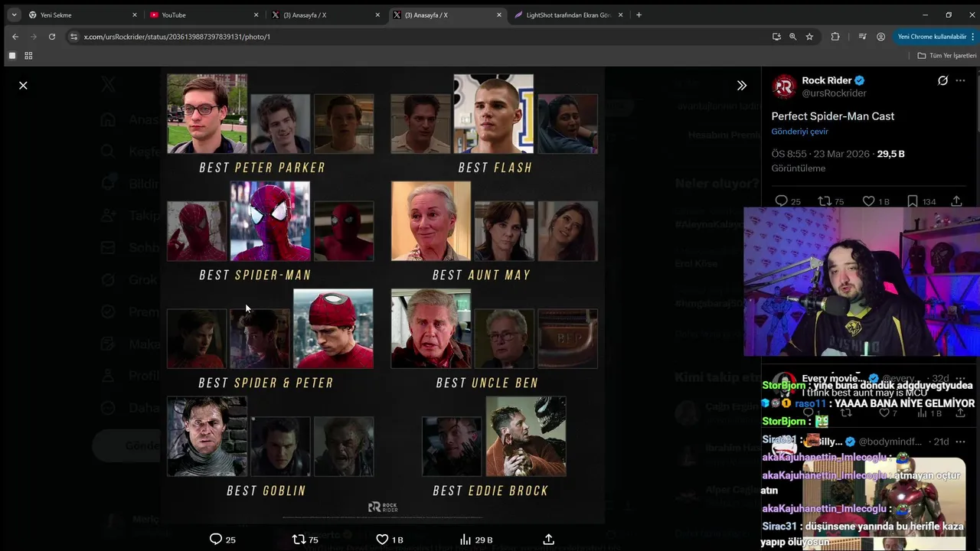Open the post timestamp ÖS 8:55 · 23 Mar 2026
980x551 pixels.
[x=820, y=154]
